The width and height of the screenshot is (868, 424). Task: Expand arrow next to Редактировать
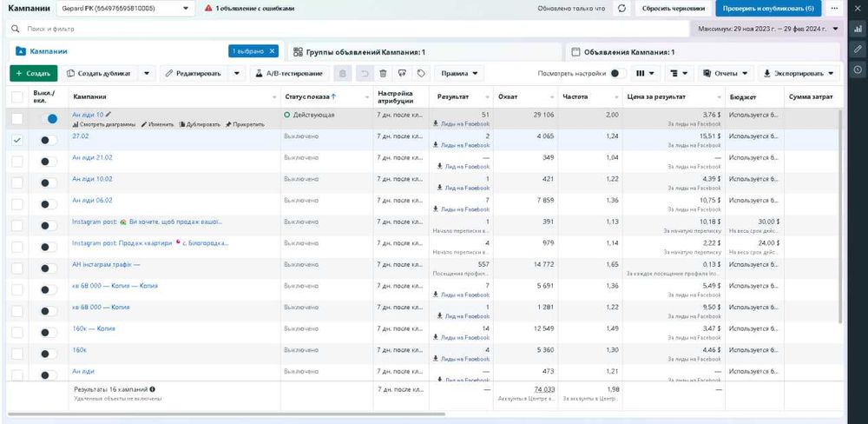point(236,73)
